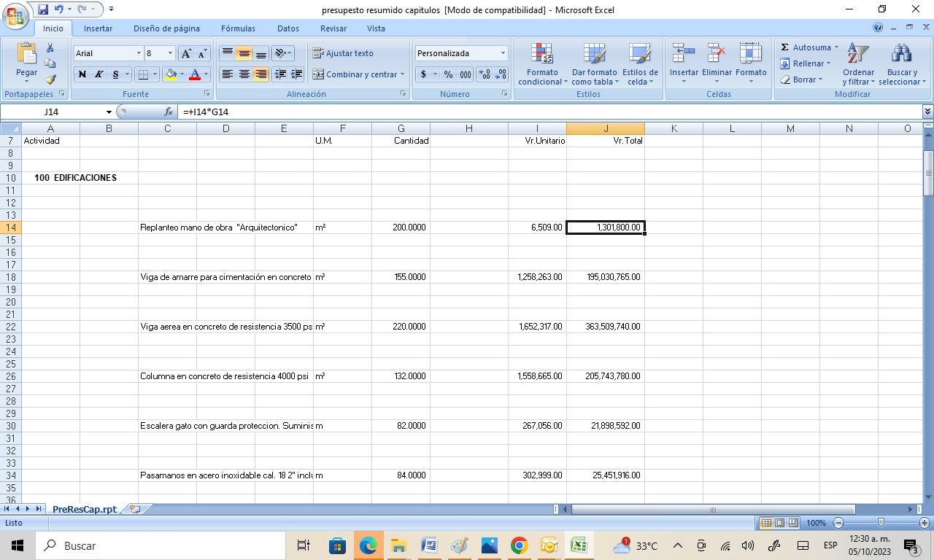Toggle bold (N) formatting
The height and width of the screenshot is (560, 934).
(82, 74)
